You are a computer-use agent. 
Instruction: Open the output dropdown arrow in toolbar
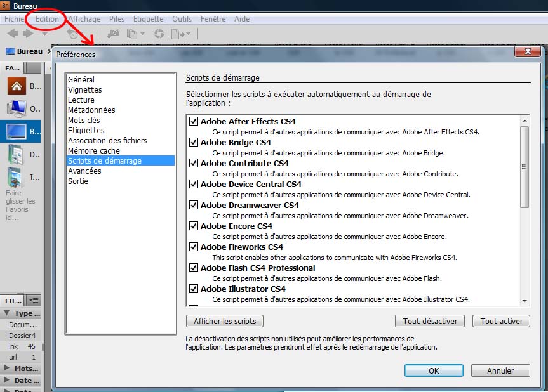(189, 34)
